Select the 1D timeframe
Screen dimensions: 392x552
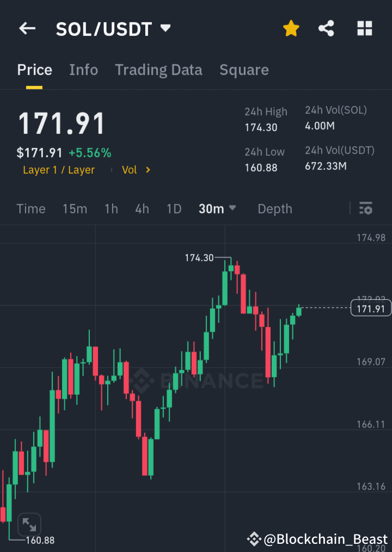point(174,208)
